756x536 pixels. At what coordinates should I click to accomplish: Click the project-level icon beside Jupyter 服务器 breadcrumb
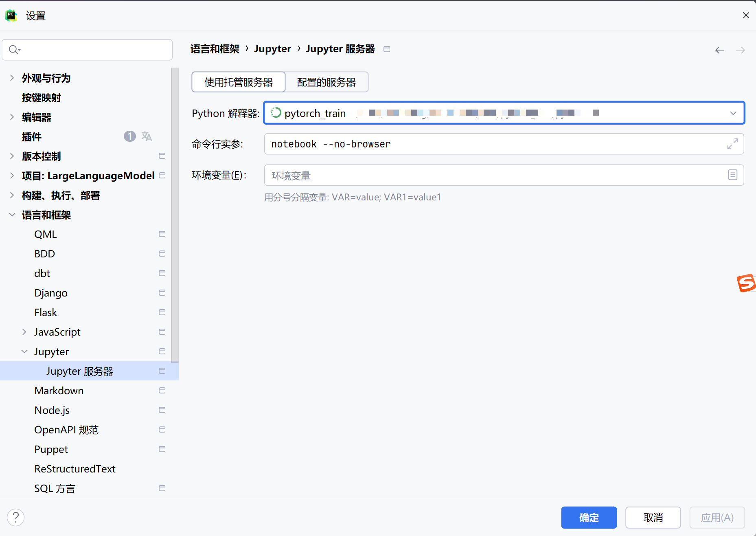coord(387,49)
